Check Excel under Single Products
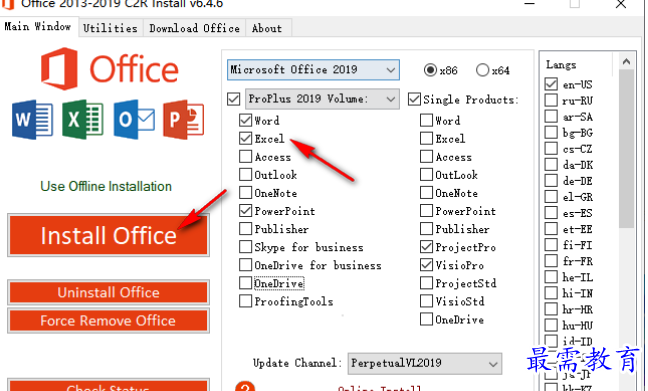 [x=426, y=138]
